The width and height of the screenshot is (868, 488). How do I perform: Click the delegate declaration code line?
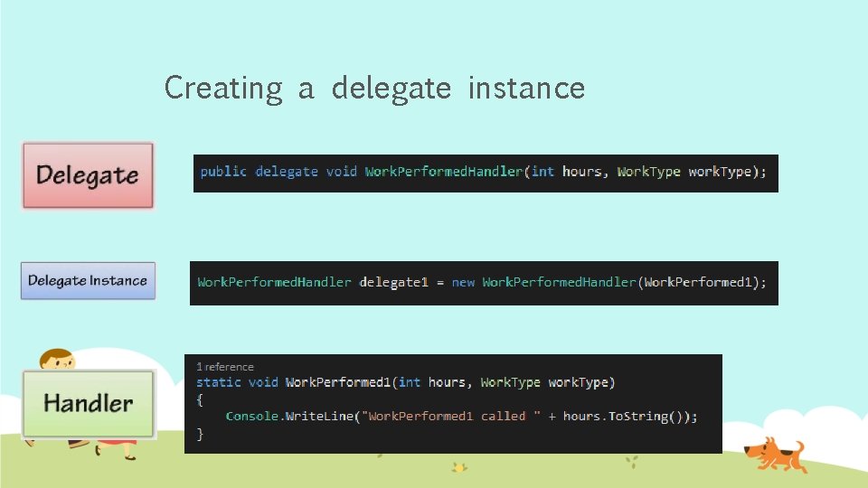(483, 172)
